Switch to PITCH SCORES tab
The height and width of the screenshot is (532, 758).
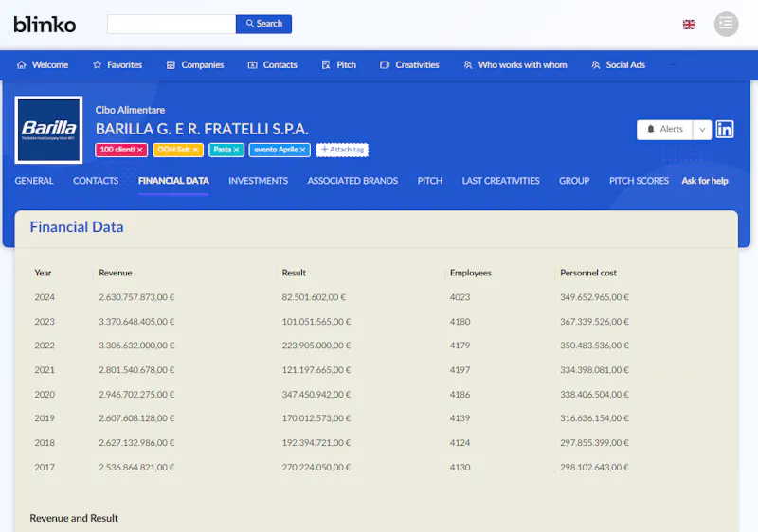click(639, 181)
